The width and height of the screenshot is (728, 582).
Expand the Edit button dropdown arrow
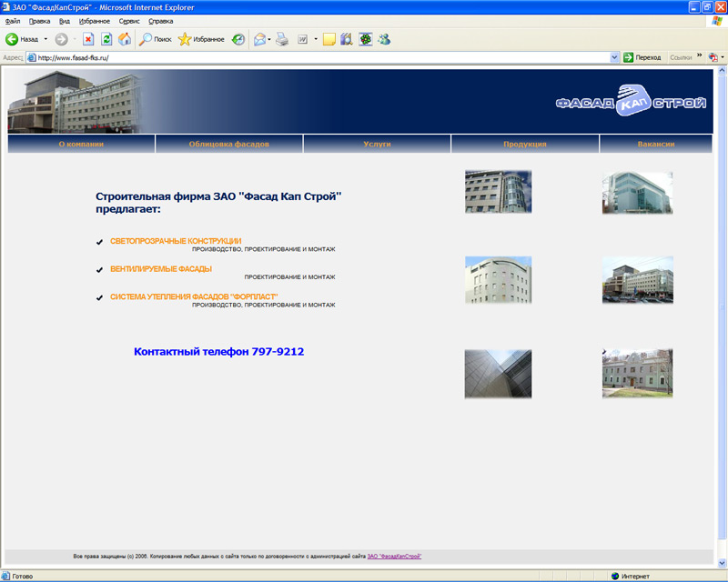(316, 39)
